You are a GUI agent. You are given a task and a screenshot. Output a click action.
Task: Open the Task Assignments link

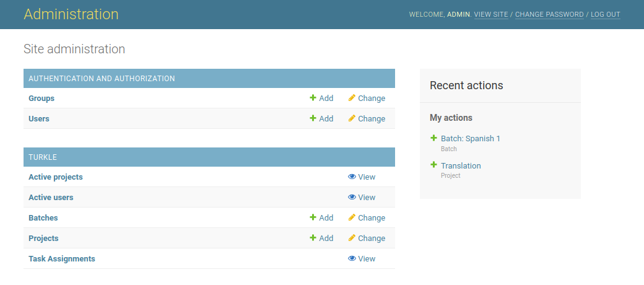pyautogui.click(x=61, y=259)
